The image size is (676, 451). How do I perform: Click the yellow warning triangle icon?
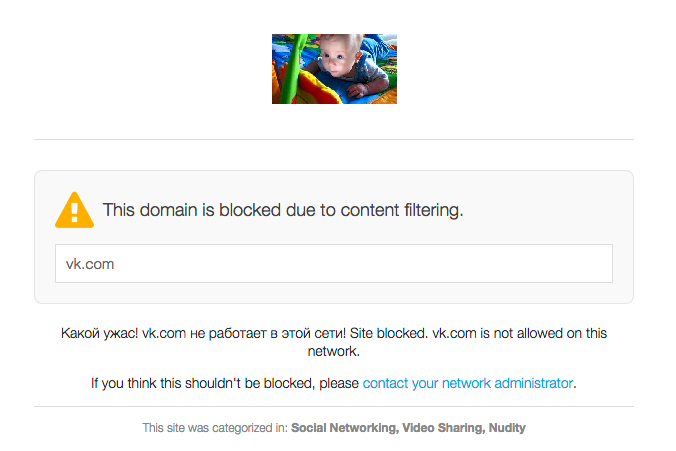point(74,210)
